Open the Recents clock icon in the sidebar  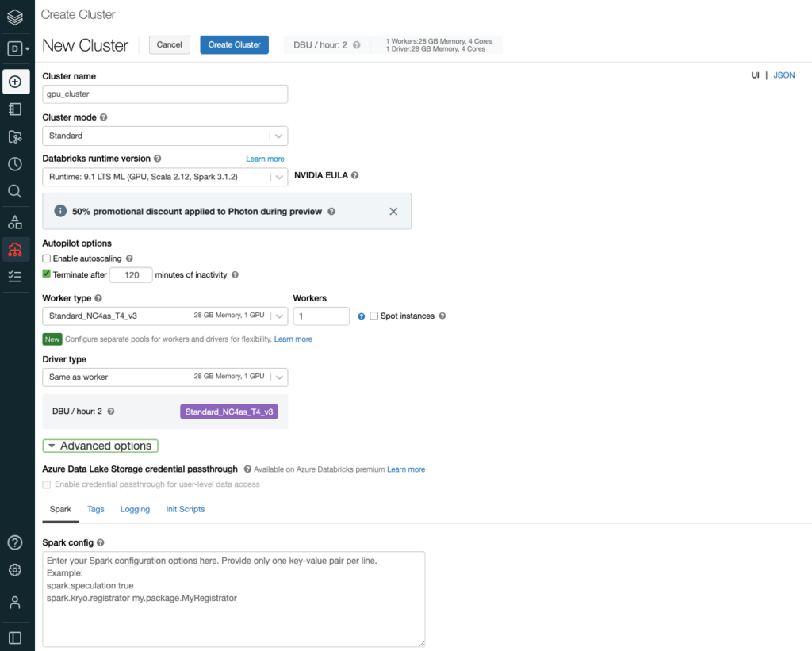click(x=16, y=163)
